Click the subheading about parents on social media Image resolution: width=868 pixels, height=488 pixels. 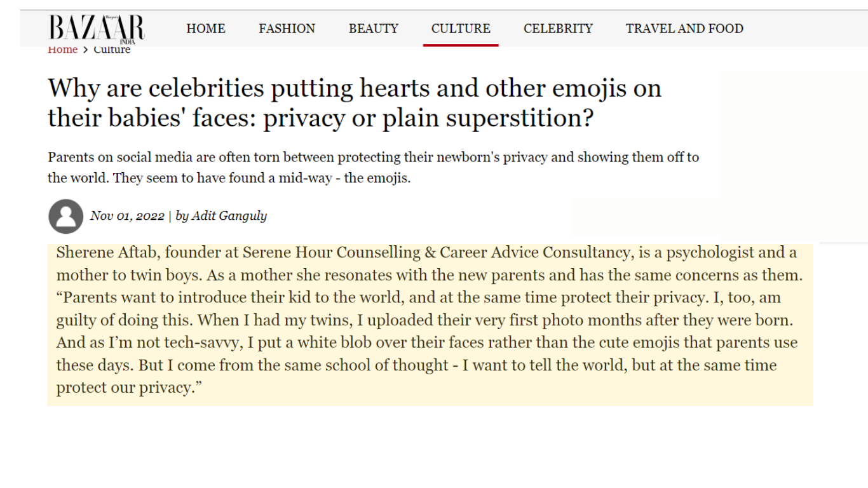(373, 167)
